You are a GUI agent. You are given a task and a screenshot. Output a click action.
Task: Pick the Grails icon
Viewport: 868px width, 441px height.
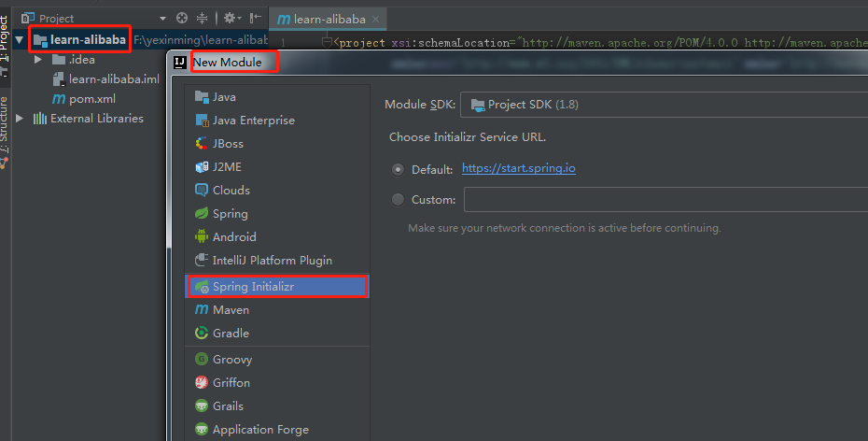tap(202, 405)
